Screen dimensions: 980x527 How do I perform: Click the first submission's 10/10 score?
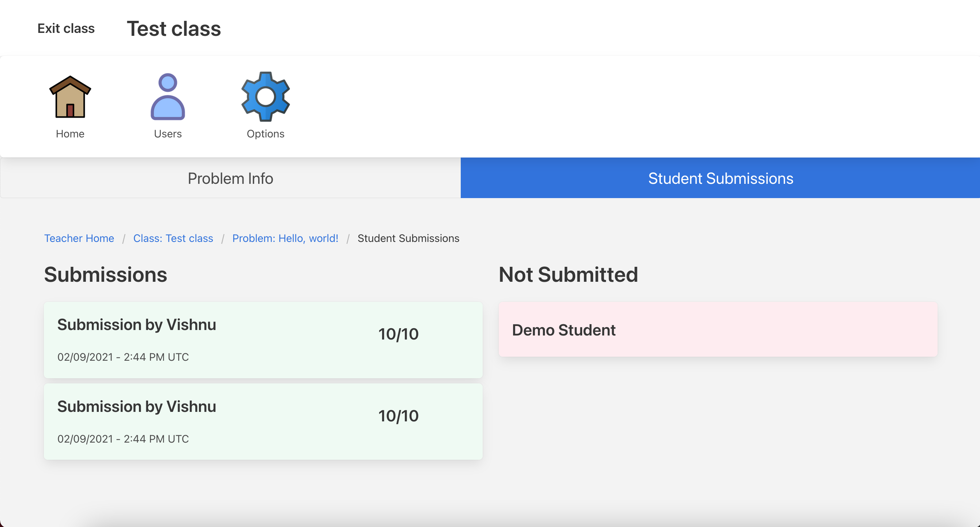(398, 334)
